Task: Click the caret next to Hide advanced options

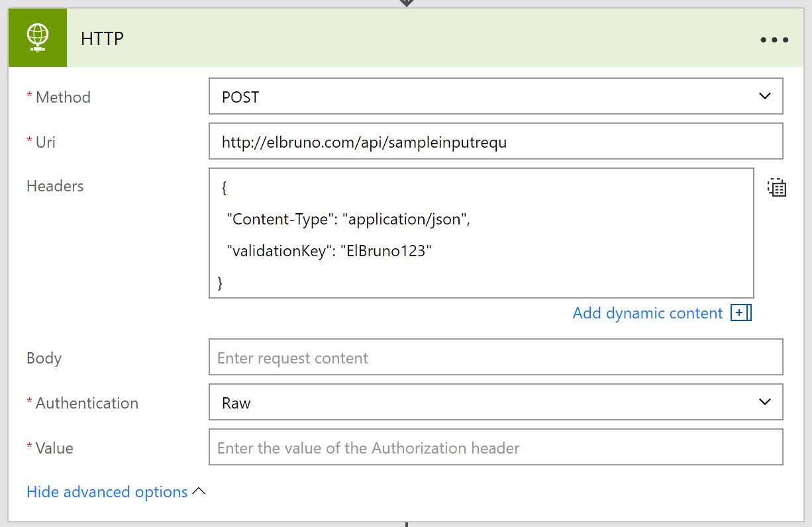Action: 199,492
